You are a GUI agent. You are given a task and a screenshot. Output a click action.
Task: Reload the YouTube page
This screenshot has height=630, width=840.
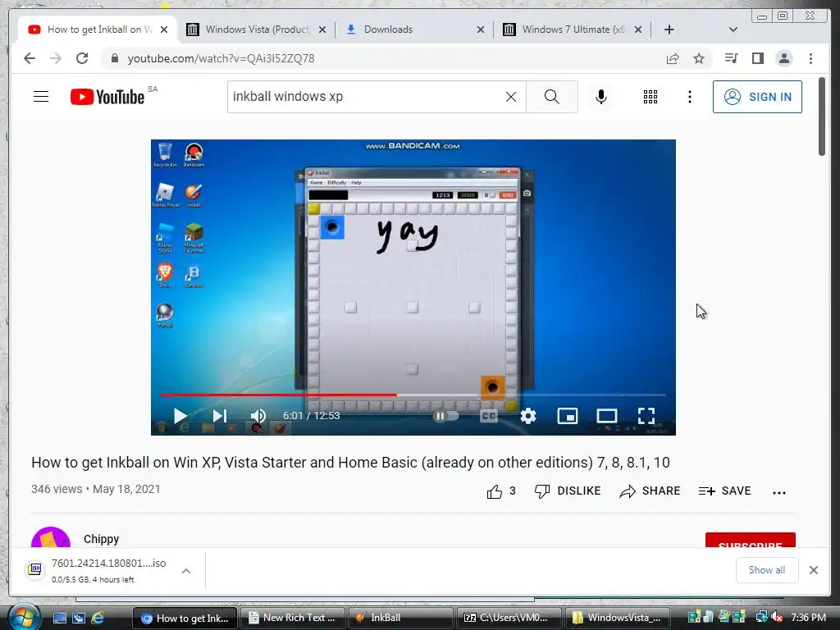pos(82,58)
